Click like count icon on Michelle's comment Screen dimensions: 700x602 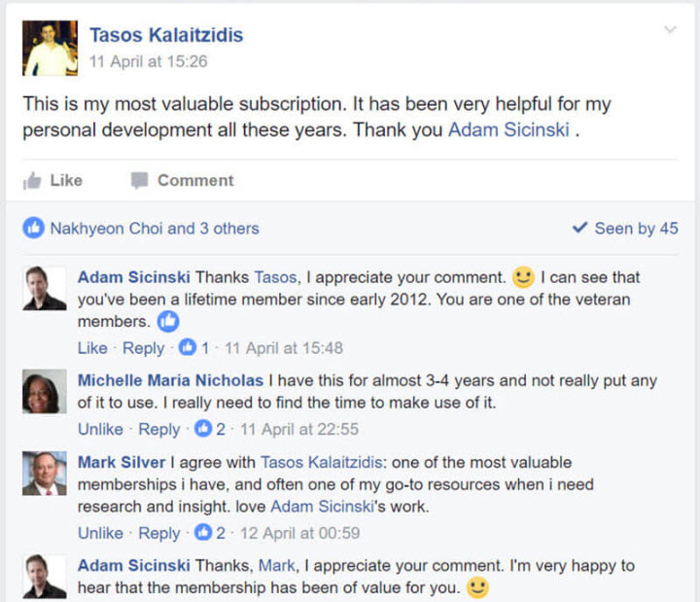point(203,429)
